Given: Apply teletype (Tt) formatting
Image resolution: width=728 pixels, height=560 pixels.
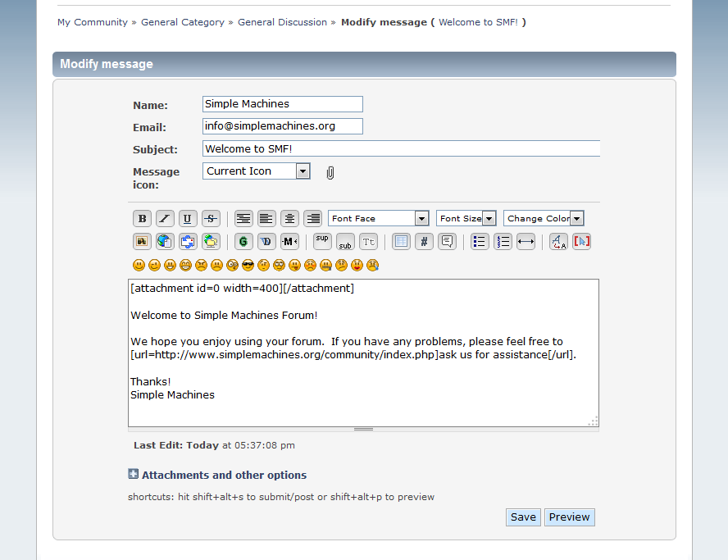Looking at the screenshot, I should [368, 241].
